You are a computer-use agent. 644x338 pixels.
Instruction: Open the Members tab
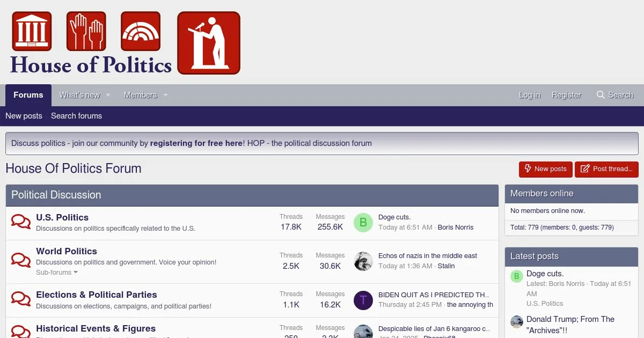[x=141, y=95]
